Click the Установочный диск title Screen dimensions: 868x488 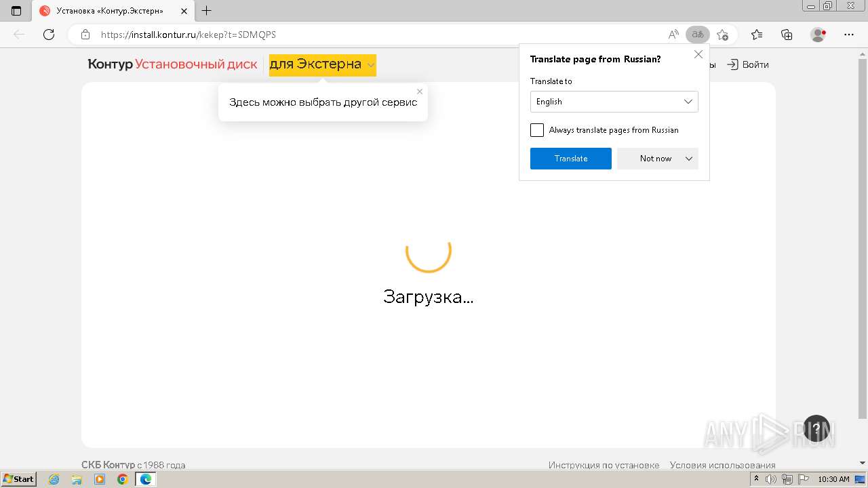click(196, 64)
